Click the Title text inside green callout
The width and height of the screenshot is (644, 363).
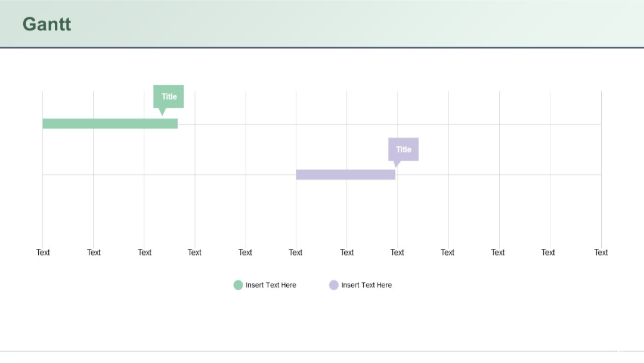(169, 96)
